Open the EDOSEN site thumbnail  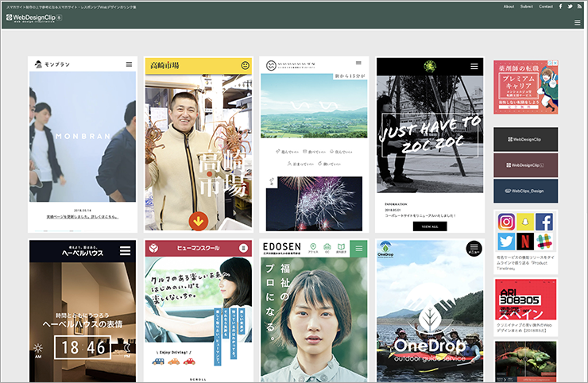(314, 311)
